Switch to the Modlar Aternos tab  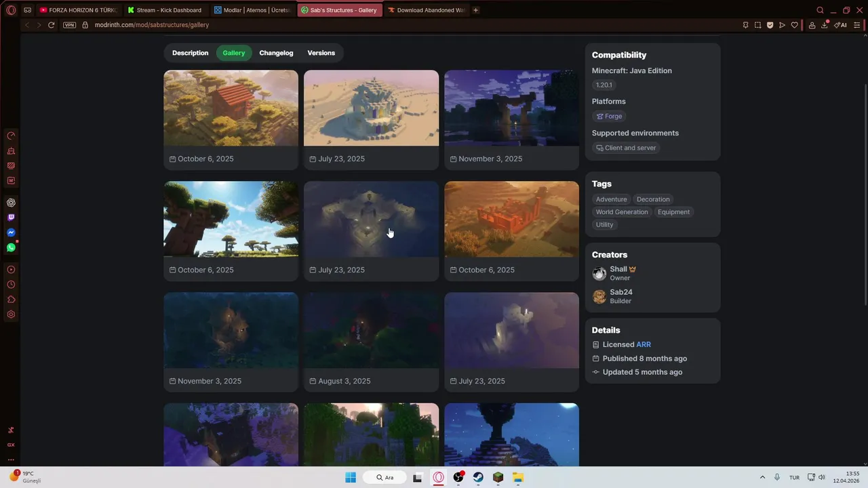click(x=252, y=10)
